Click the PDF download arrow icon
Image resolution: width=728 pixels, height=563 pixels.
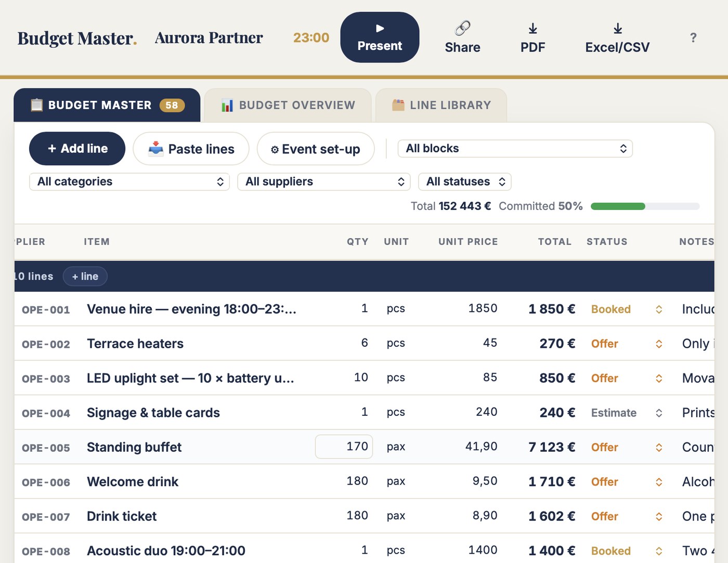(533, 28)
